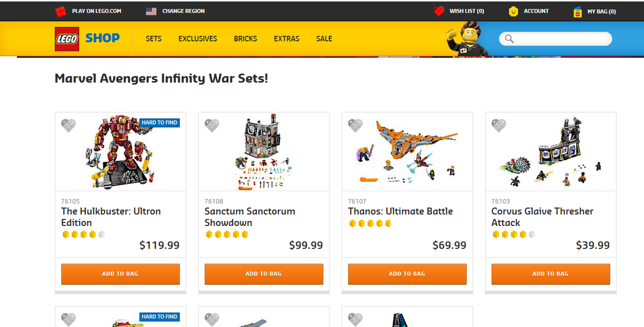Add Thanos: Ultimate Battle to bag
Viewport: 644px width, 327px height.
pos(407,274)
